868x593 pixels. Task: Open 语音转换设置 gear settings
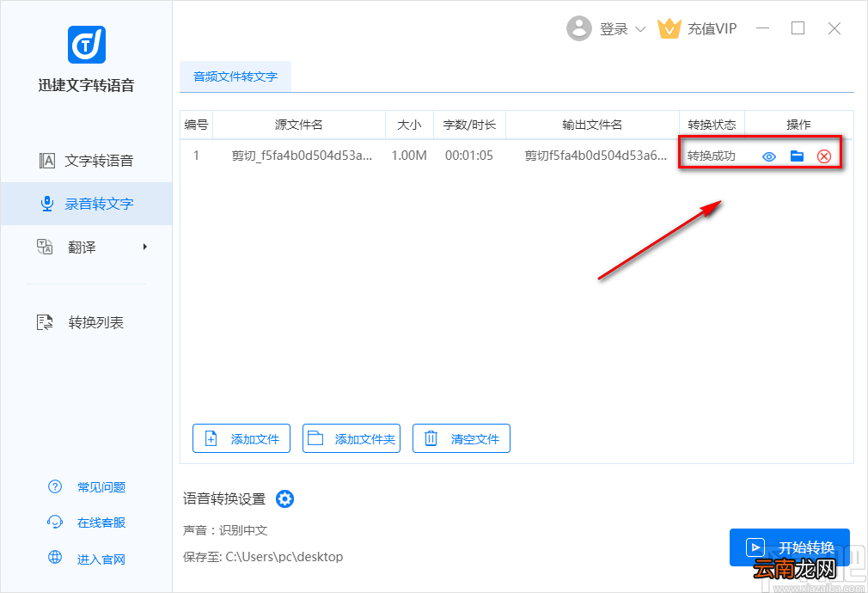[x=284, y=498]
